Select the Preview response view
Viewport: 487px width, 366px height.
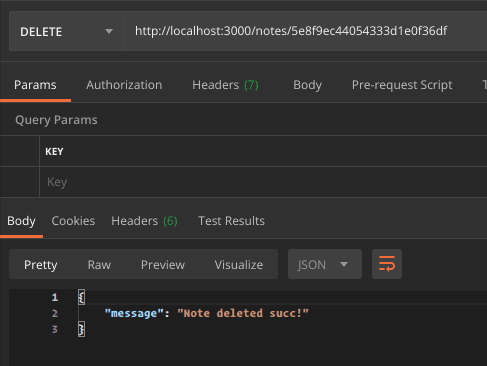tap(163, 265)
